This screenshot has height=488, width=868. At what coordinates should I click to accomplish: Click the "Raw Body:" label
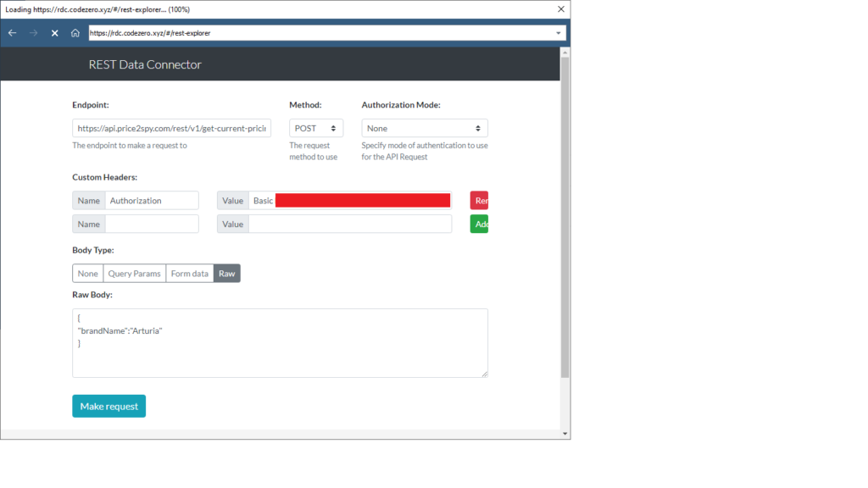[x=92, y=294]
